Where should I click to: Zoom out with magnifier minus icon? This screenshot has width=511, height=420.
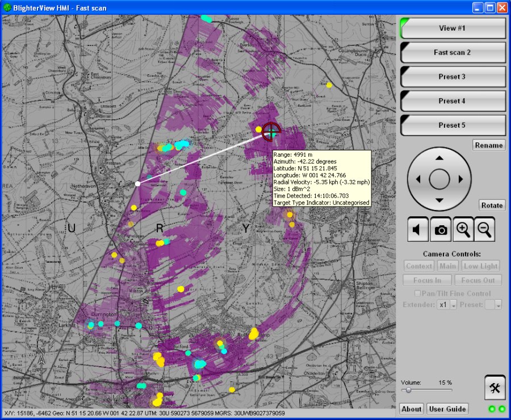pyautogui.click(x=485, y=230)
